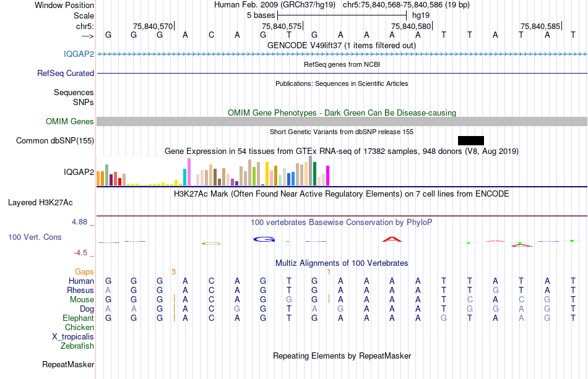The height and width of the screenshot is (379, 588).
Task: Click the orange gap number 3
Action: point(174,272)
